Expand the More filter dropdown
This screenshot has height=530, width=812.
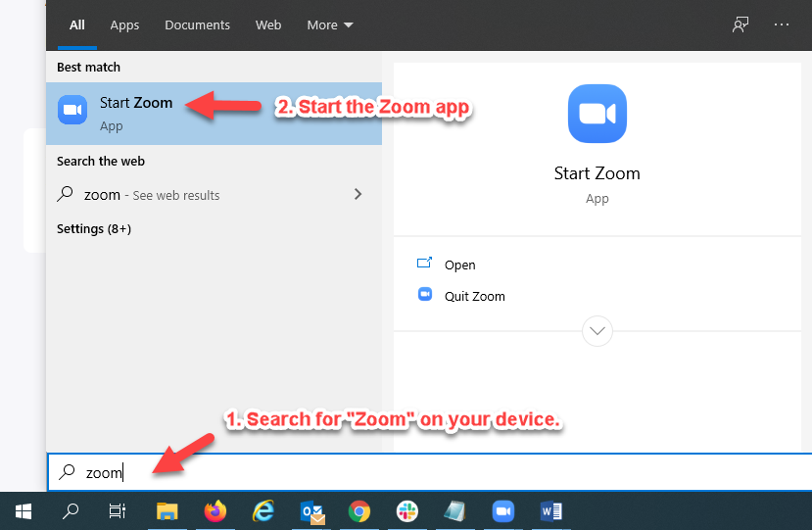tap(330, 24)
